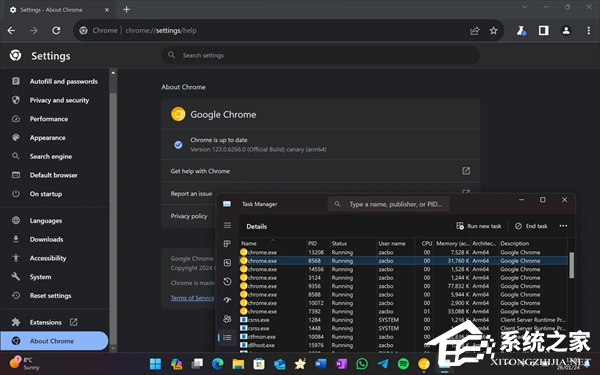Sort by Name column header
600x375 pixels.
point(273,243)
